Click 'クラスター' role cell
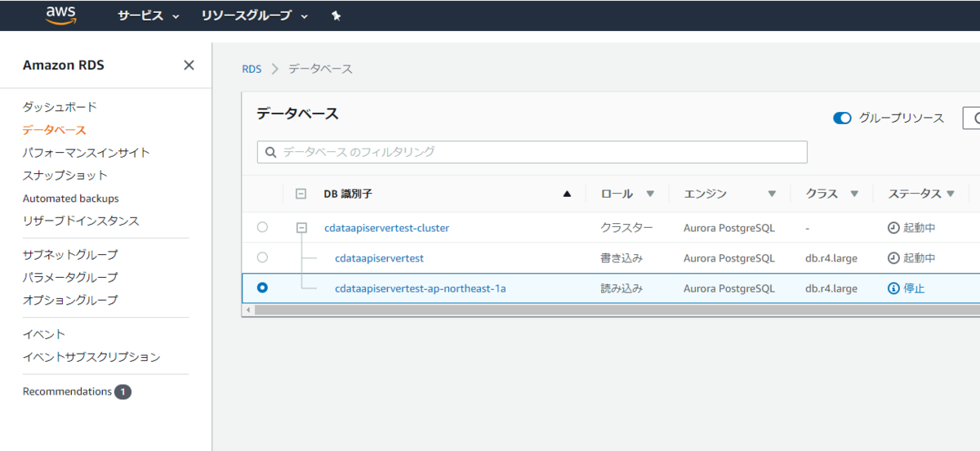Screen dimensions: 980x451 coord(627,228)
